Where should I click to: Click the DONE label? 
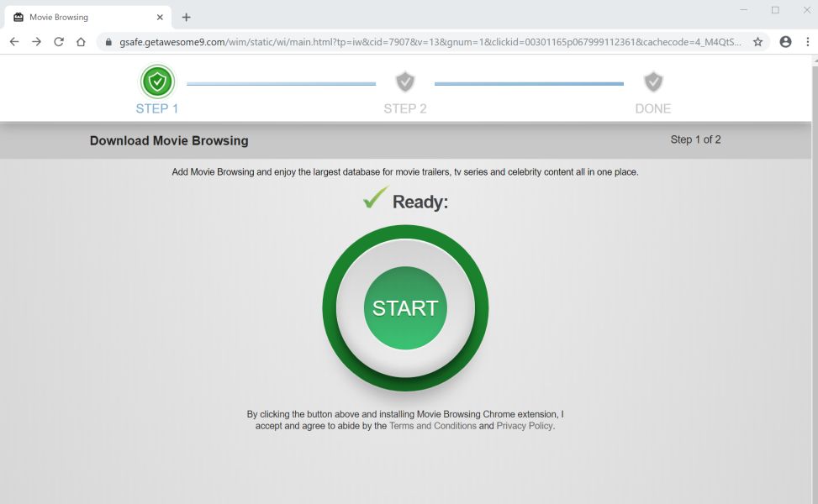click(653, 108)
